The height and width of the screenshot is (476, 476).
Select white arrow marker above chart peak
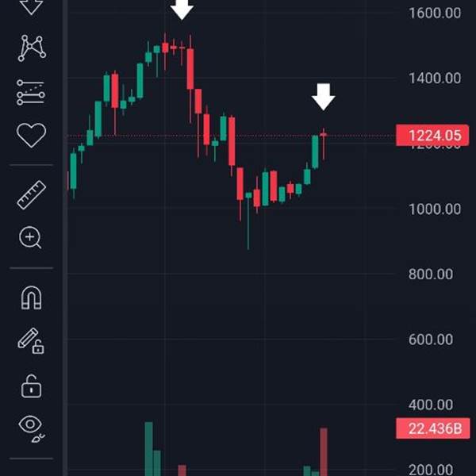coord(182,9)
